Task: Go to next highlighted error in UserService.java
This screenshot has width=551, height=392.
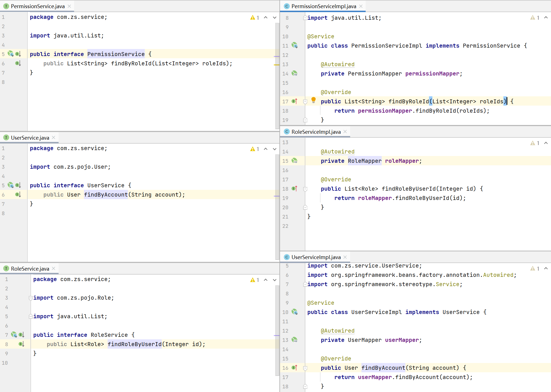Action: pos(275,149)
